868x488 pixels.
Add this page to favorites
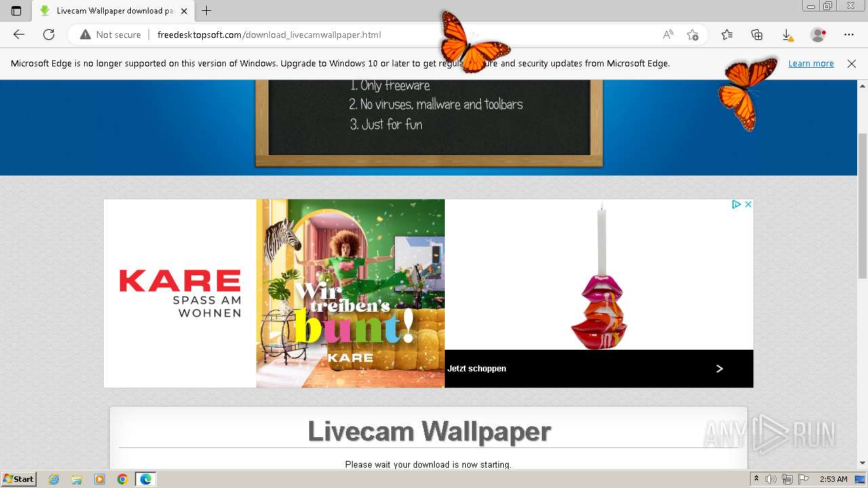point(692,35)
